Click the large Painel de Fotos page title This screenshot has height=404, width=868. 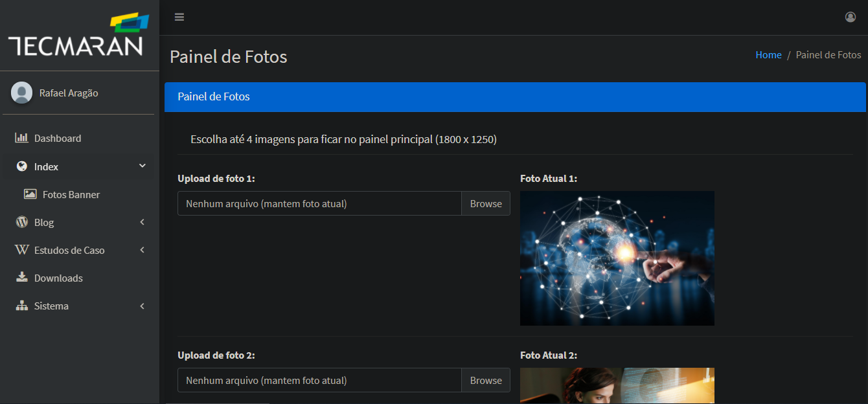(x=228, y=57)
